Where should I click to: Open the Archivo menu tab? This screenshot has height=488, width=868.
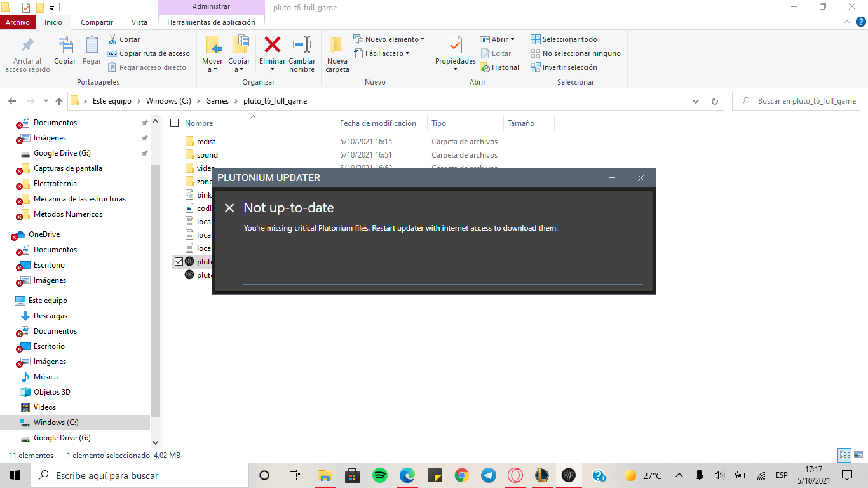click(x=18, y=22)
